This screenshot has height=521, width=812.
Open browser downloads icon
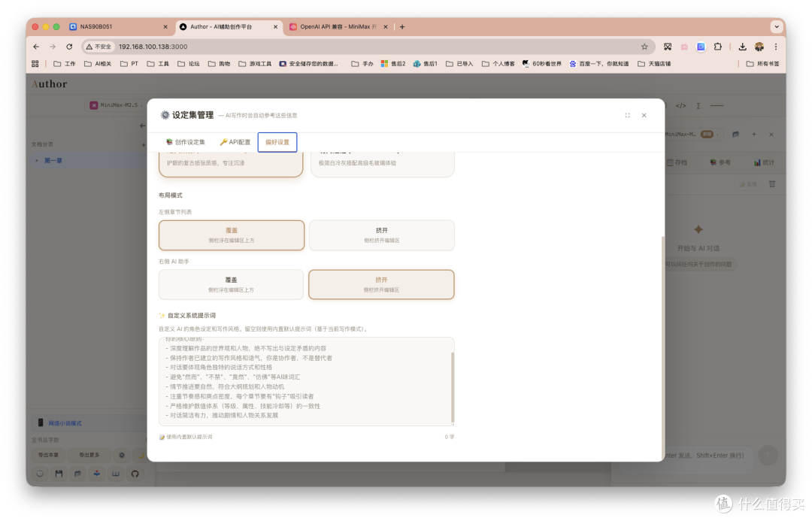pos(743,47)
